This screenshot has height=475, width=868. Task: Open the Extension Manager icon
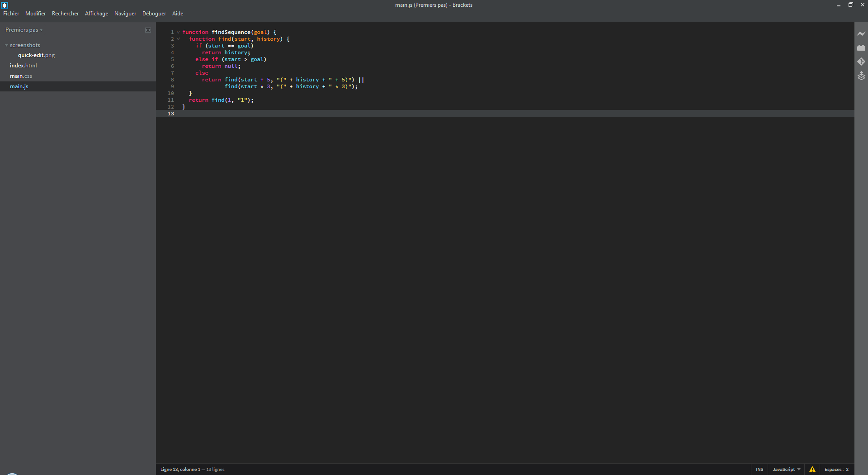coord(861,47)
